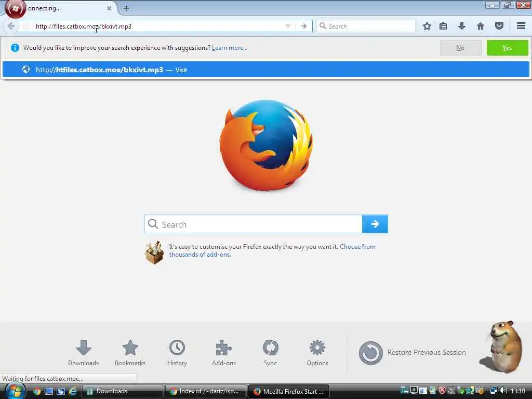This screenshot has width=532, height=399.
Task: Open a new tab with the plus button
Action: [x=126, y=8]
